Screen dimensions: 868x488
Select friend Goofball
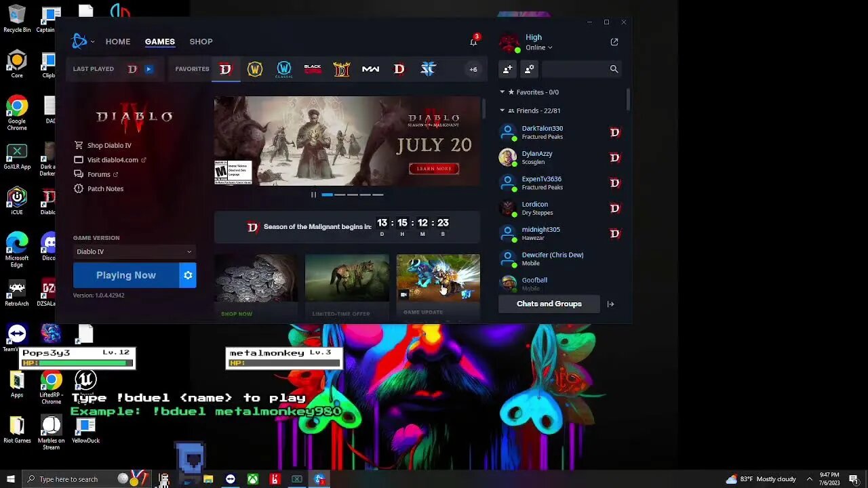560,283
